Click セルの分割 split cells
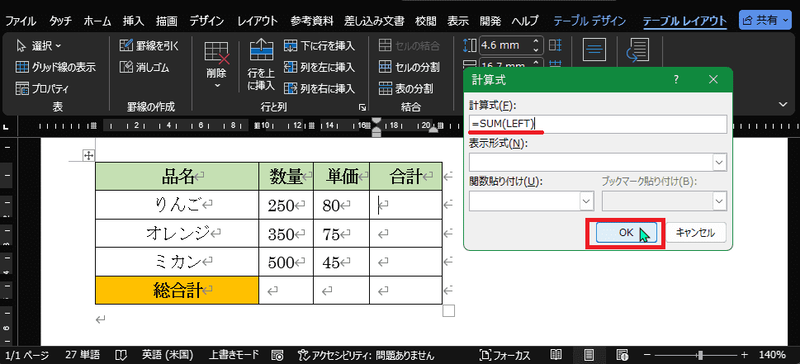This screenshot has height=364, width=800. (x=409, y=67)
